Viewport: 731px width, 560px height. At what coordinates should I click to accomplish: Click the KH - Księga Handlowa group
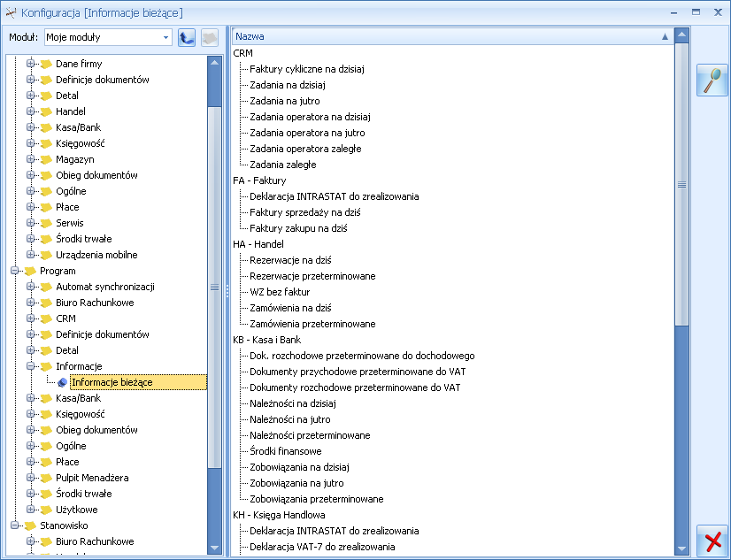279,515
